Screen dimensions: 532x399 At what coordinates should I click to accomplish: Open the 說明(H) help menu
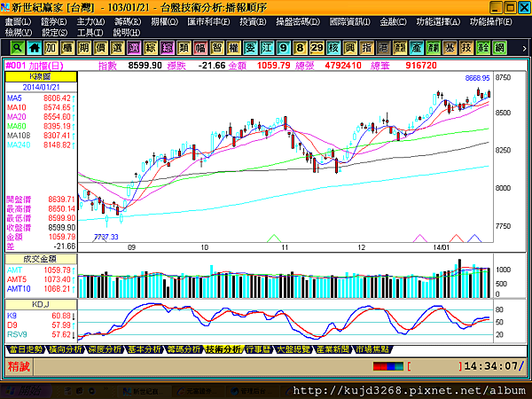[x=126, y=33]
